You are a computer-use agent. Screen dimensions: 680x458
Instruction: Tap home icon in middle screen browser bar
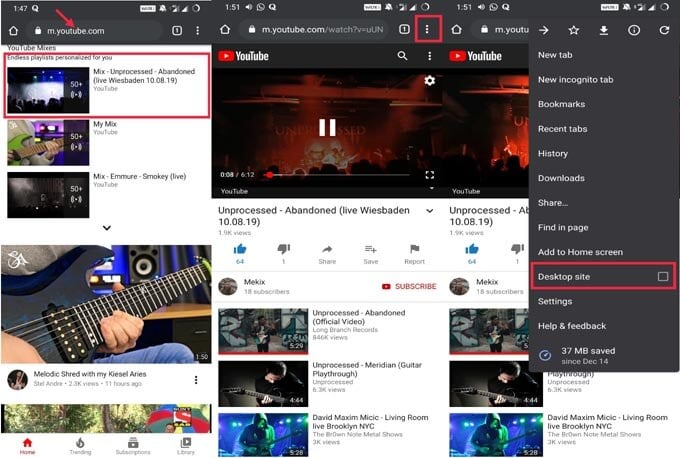point(225,29)
